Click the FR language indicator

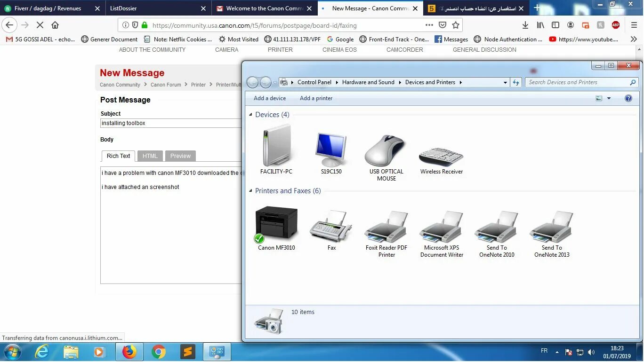pyautogui.click(x=544, y=351)
